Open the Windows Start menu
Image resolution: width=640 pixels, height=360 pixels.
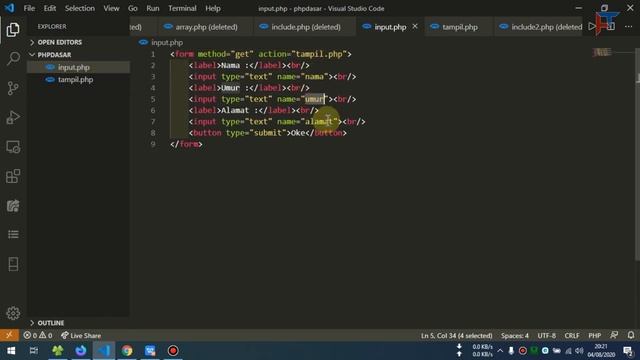click(11, 351)
